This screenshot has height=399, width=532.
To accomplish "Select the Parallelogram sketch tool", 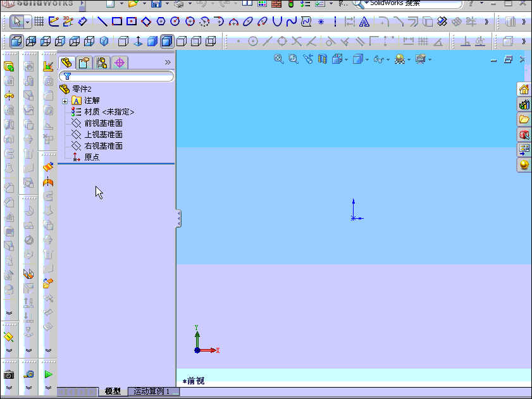I will click(x=146, y=21).
